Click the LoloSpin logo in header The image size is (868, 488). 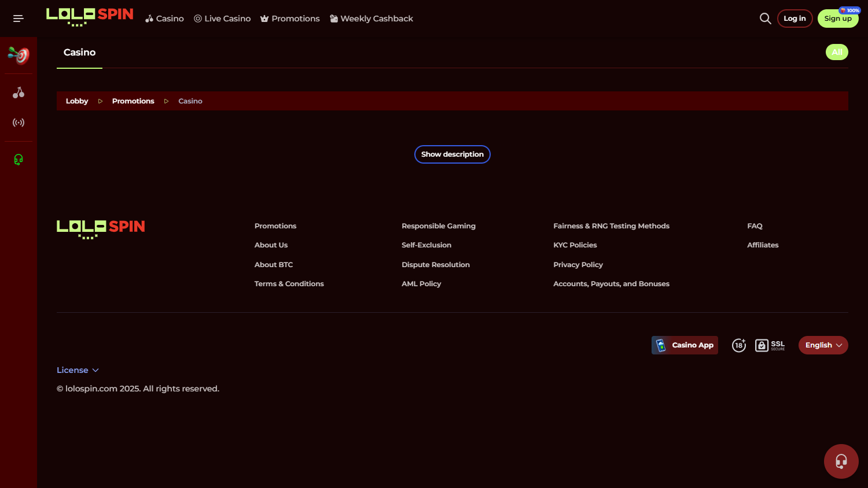(90, 16)
